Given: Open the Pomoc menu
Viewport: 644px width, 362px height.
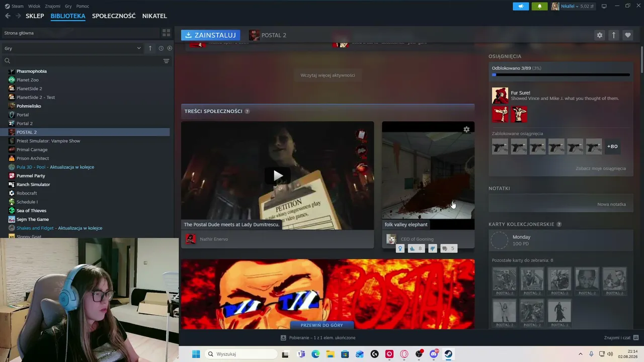Looking at the screenshot, I should coord(83,6).
